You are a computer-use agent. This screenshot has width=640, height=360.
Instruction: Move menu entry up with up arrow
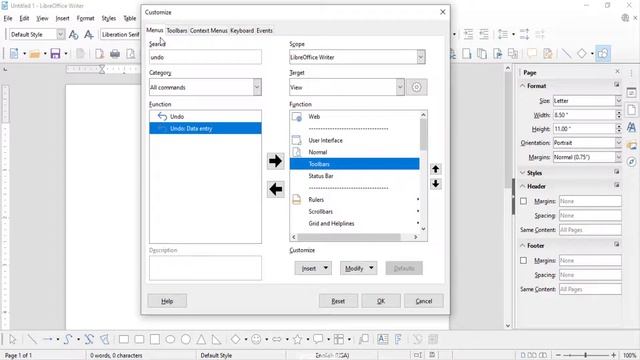tap(436, 169)
